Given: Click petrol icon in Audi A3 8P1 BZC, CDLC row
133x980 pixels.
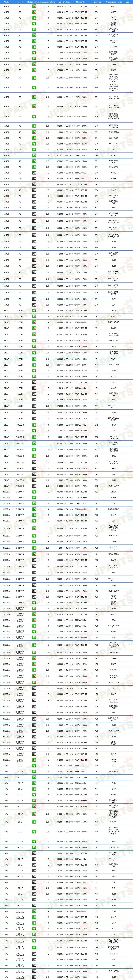Looking at the screenshot, I should coord(34,138).
